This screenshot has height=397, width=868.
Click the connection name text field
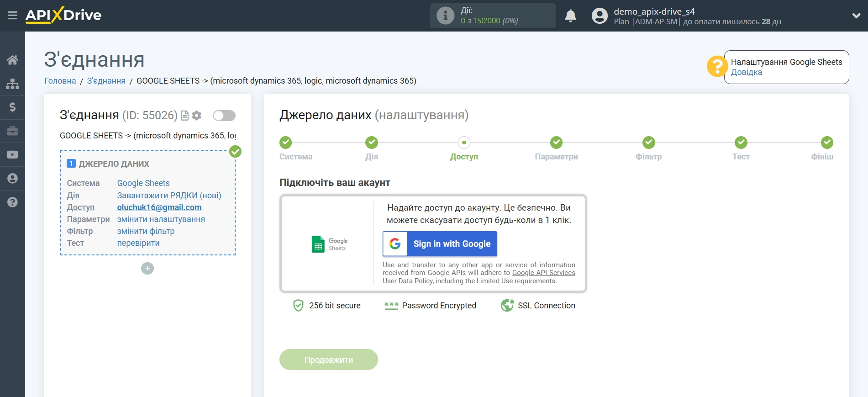(147, 136)
